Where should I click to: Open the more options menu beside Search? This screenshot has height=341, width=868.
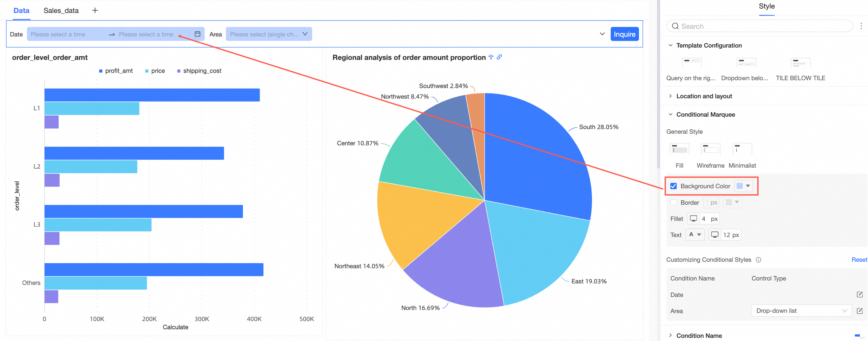pos(861,26)
